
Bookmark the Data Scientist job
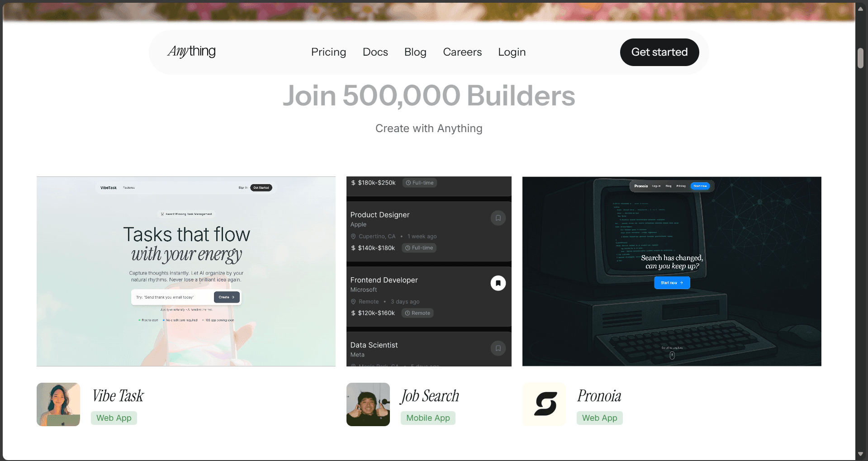click(x=498, y=348)
